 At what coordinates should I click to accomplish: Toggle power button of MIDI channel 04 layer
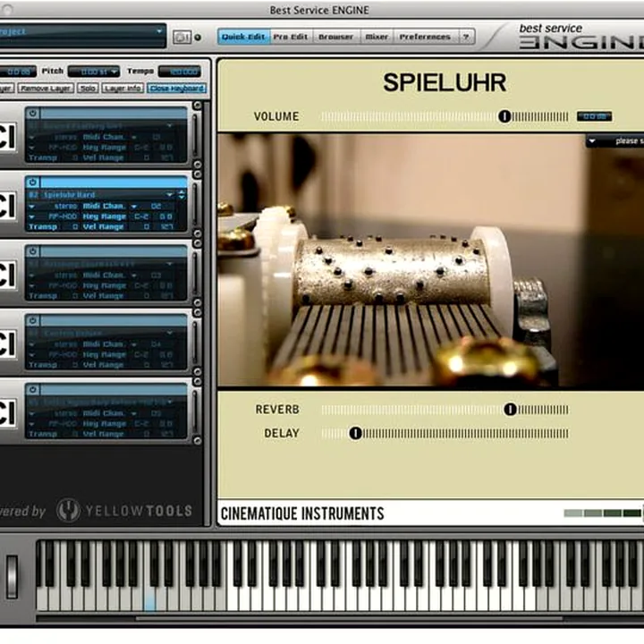[x=33, y=320]
